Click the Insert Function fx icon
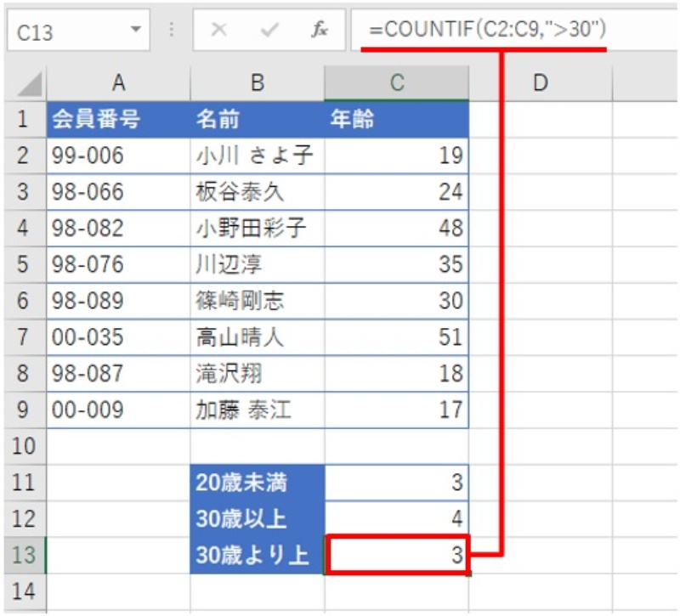The width and height of the screenshot is (680, 616). [x=320, y=30]
